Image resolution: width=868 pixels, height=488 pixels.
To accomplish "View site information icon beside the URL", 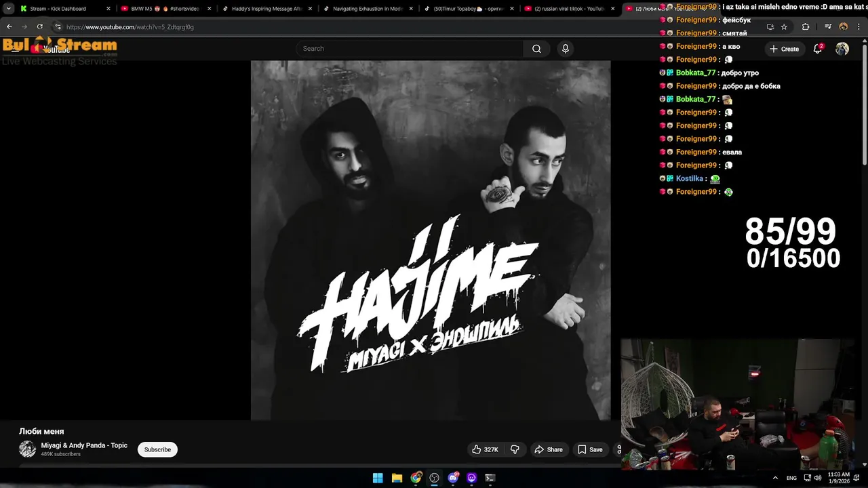I will click(58, 27).
